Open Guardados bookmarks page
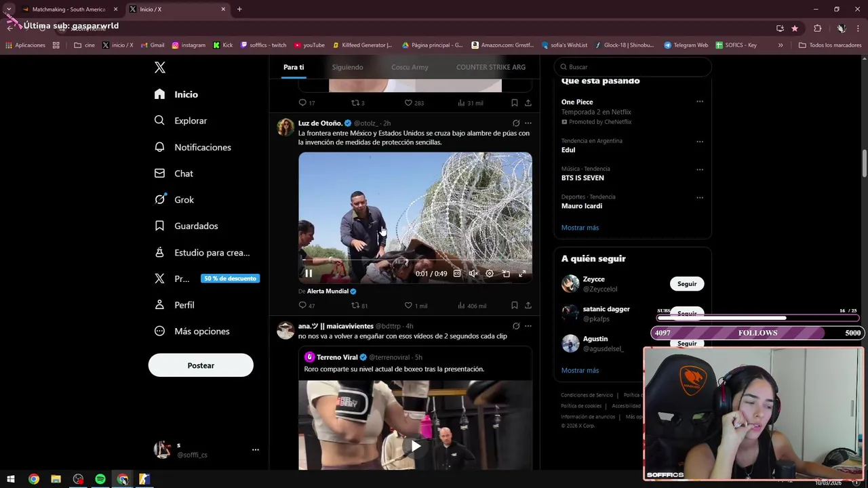The height and width of the screenshot is (488, 868). pos(186,226)
